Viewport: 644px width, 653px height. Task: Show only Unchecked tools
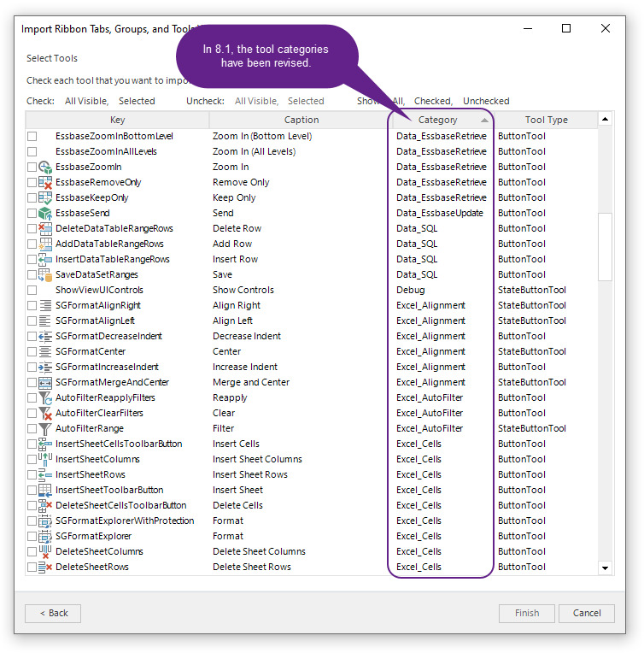pos(486,101)
